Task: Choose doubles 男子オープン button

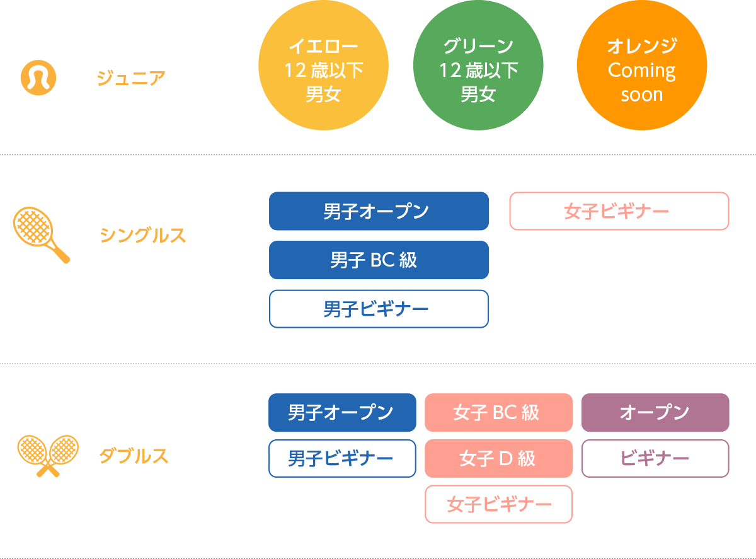Action: tap(343, 413)
